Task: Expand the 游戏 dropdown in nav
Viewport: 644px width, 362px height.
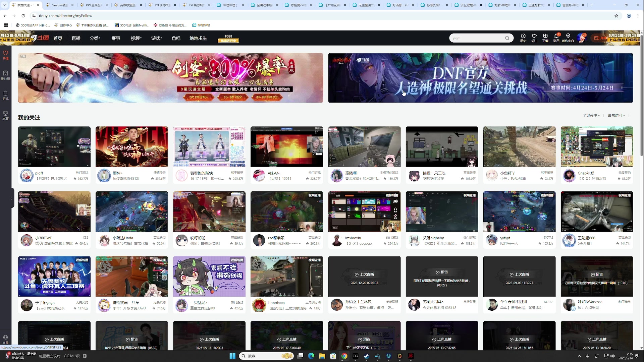Action: click(x=157, y=38)
